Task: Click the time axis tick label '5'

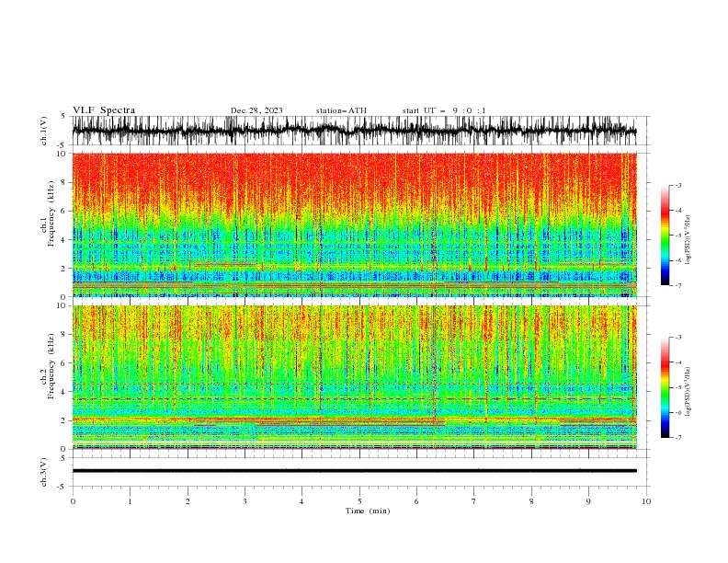Action: (359, 501)
